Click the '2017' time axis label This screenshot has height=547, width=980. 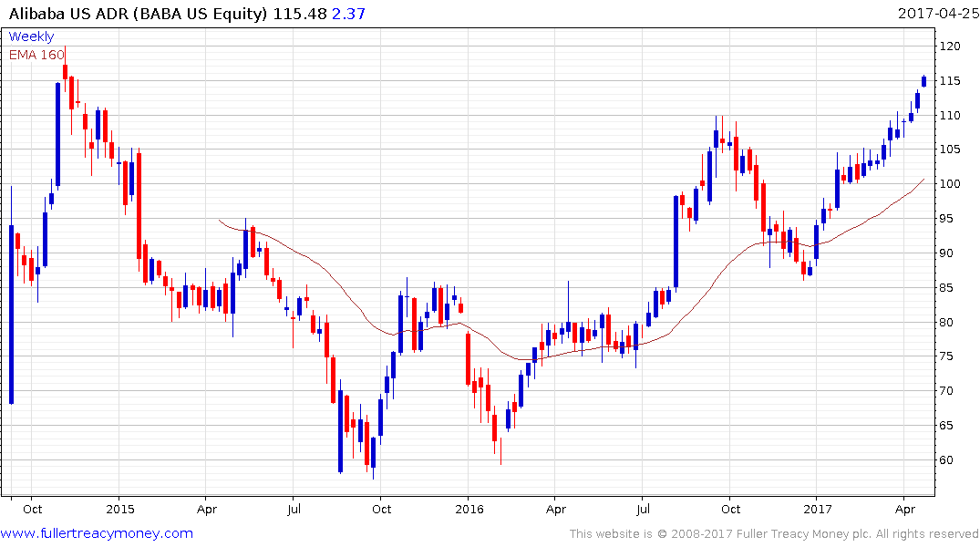point(818,509)
